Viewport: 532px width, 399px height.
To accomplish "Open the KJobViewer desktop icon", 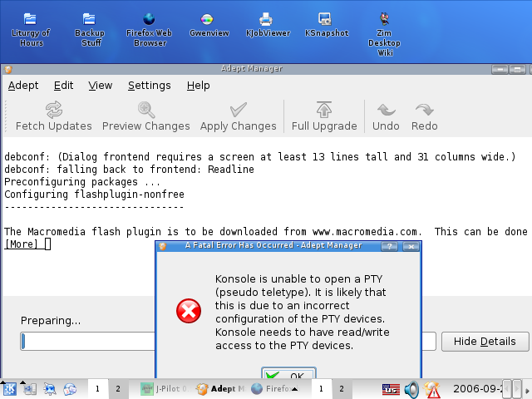I will click(266, 24).
